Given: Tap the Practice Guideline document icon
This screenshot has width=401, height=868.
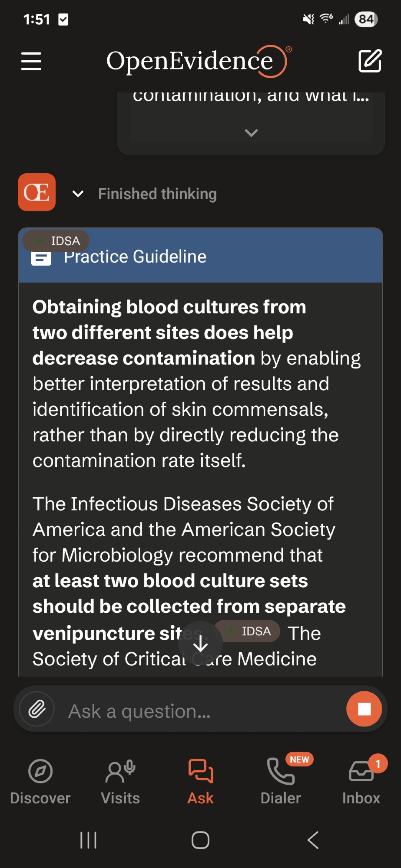Looking at the screenshot, I should click(x=41, y=258).
